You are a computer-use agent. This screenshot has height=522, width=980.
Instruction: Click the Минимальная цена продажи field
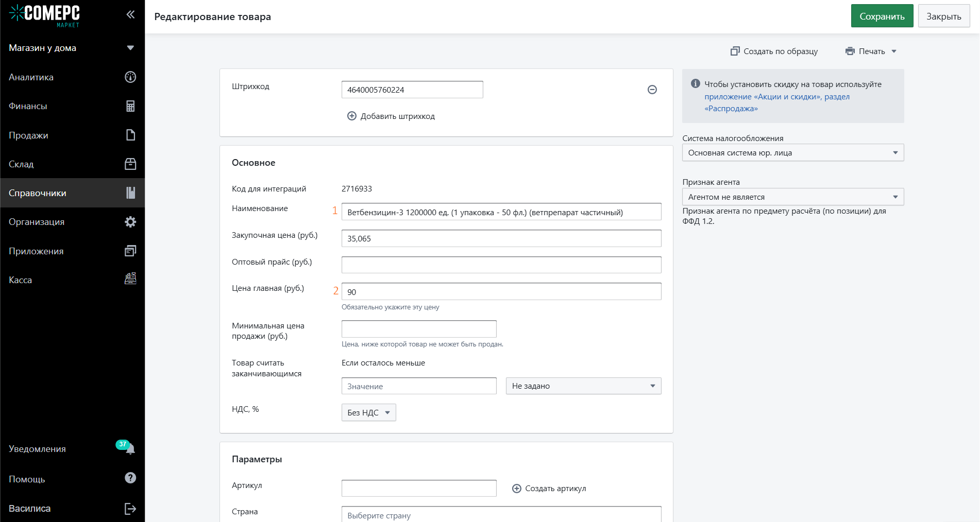pos(419,328)
